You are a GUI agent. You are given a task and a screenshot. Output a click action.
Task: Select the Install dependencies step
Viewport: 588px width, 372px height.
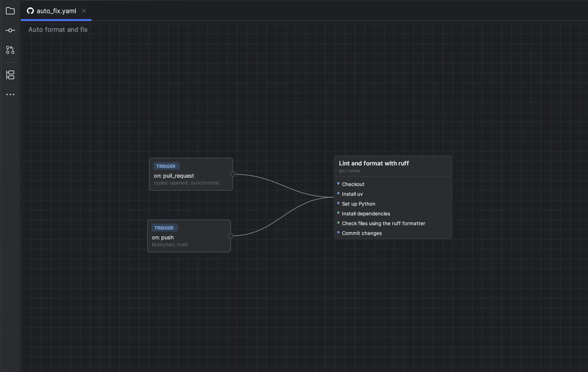(393, 213)
